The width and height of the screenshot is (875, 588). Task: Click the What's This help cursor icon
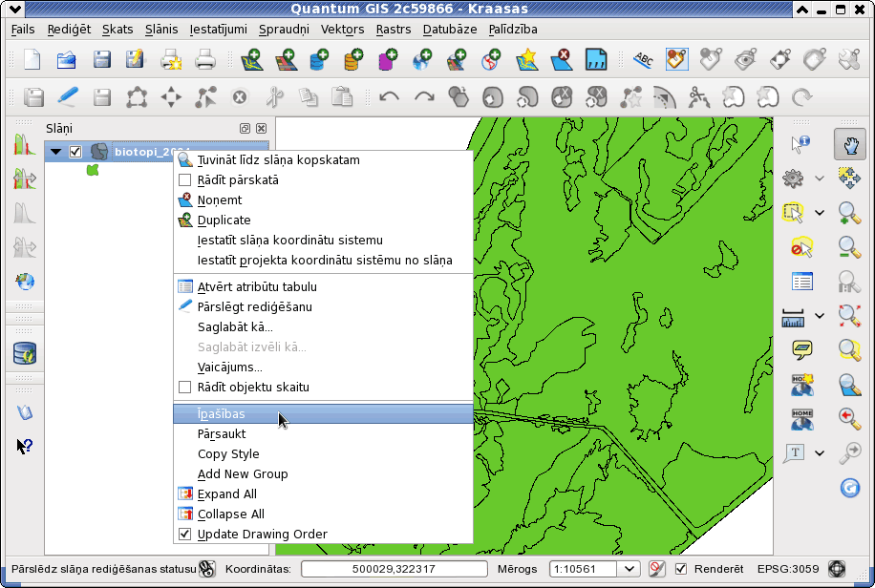(25, 446)
